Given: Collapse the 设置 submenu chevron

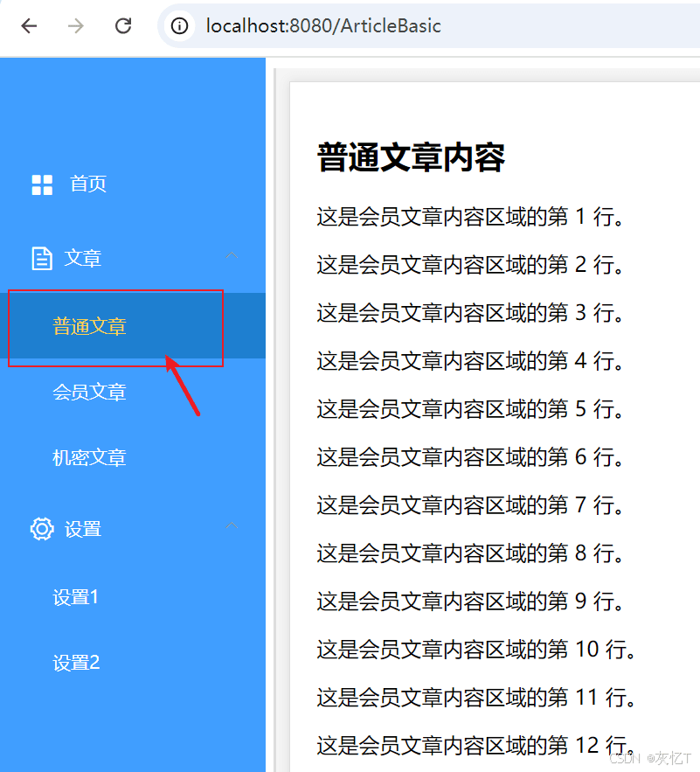Looking at the screenshot, I should pyautogui.click(x=232, y=525).
